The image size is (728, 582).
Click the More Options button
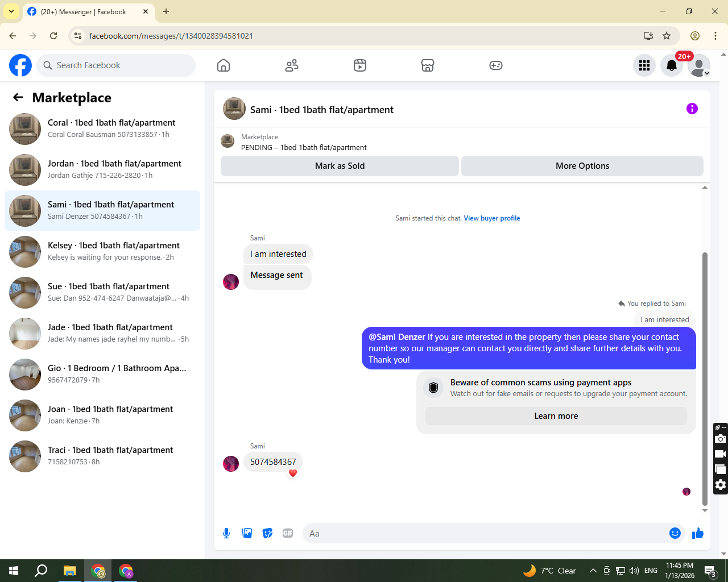point(582,166)
